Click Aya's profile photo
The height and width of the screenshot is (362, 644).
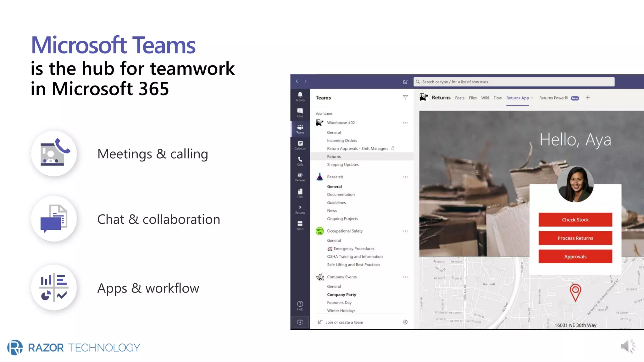(x=575, y=184)
